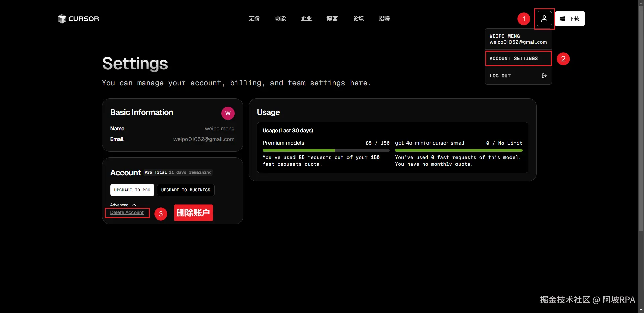Click the pink W avatar circle
This screenshot has height=313, width=644.
228,113
